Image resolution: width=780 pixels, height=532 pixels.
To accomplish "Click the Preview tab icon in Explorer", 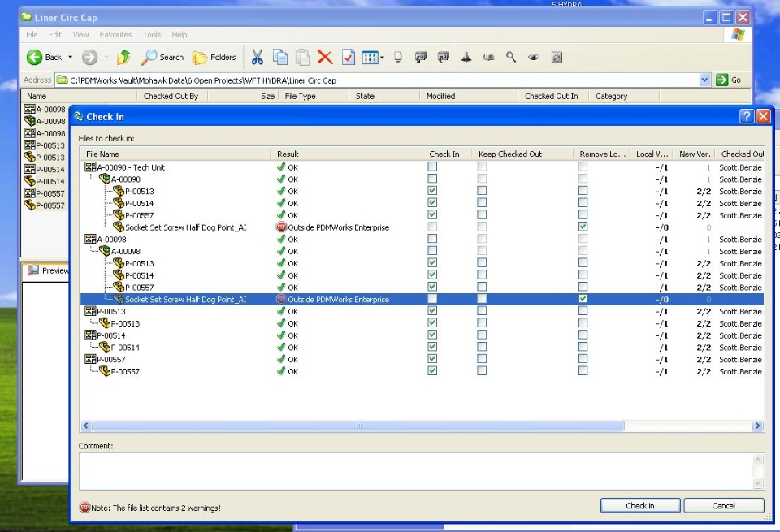I will pyautogui.click(x=33, y=270).
